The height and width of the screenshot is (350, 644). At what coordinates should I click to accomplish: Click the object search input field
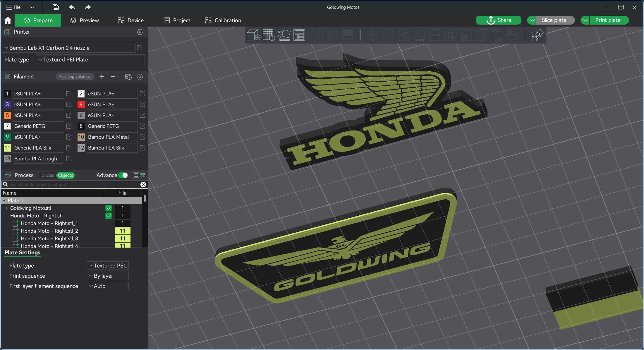click(74, 184)
